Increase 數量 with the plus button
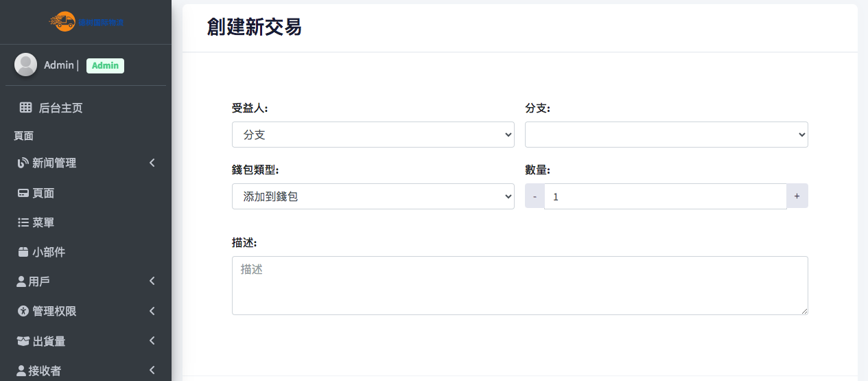This screenshot has height=381, width=868. pyautogui.click(x=797, y=196)
